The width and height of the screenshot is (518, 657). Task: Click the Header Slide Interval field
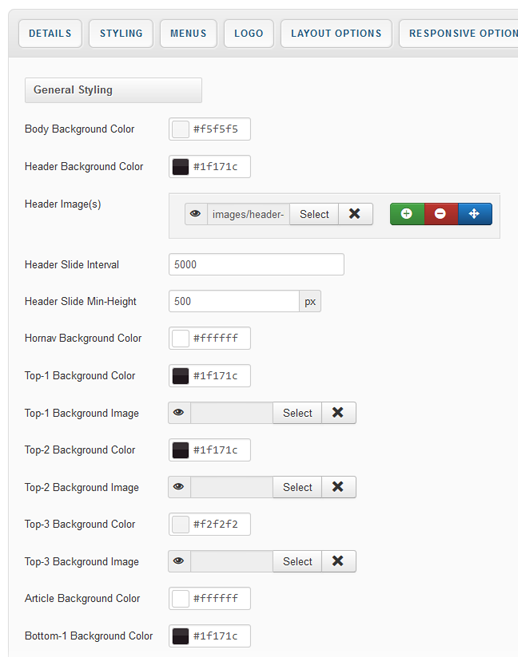256,264
